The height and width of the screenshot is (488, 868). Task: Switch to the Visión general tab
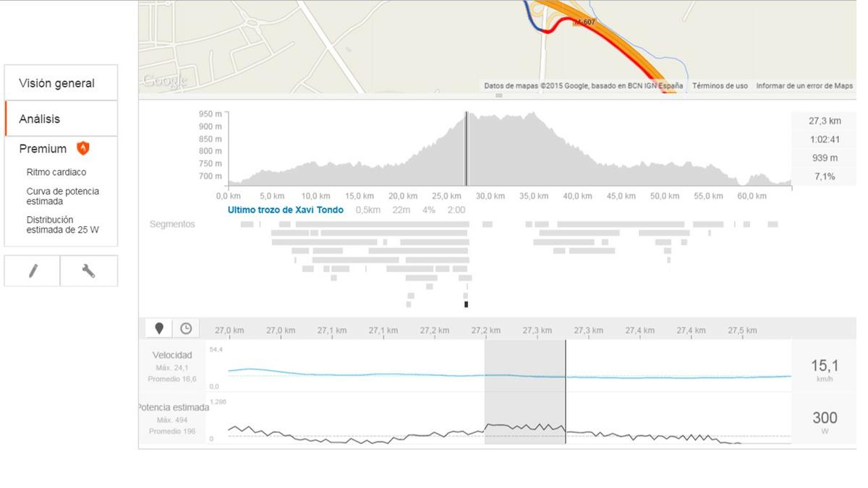click(x=57, y=82)
